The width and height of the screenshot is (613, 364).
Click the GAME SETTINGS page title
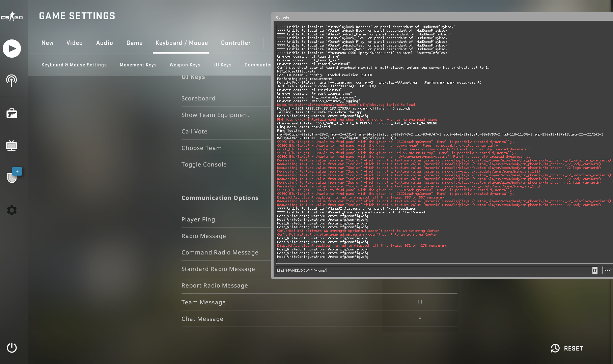pyautogui.click(x=77, y=16)
